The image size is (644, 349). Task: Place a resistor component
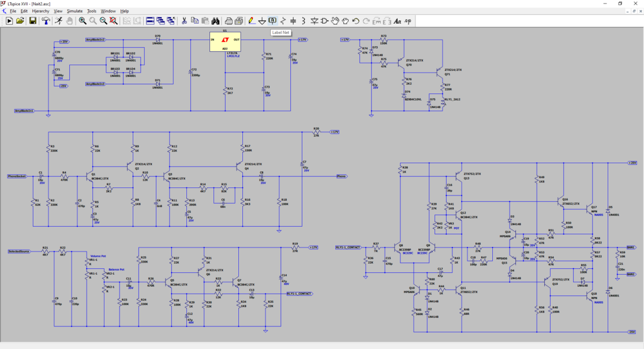point(282,22)
